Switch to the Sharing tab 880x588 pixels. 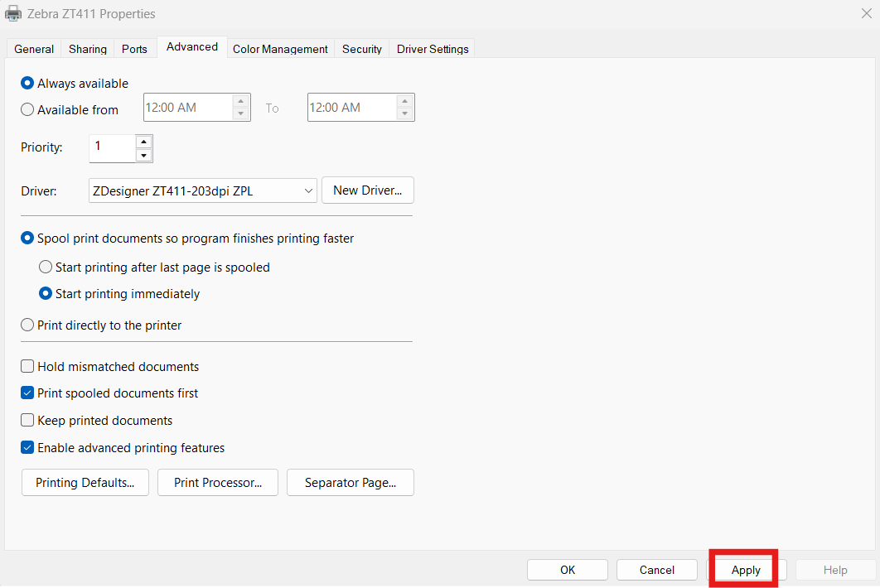[88, 49]
